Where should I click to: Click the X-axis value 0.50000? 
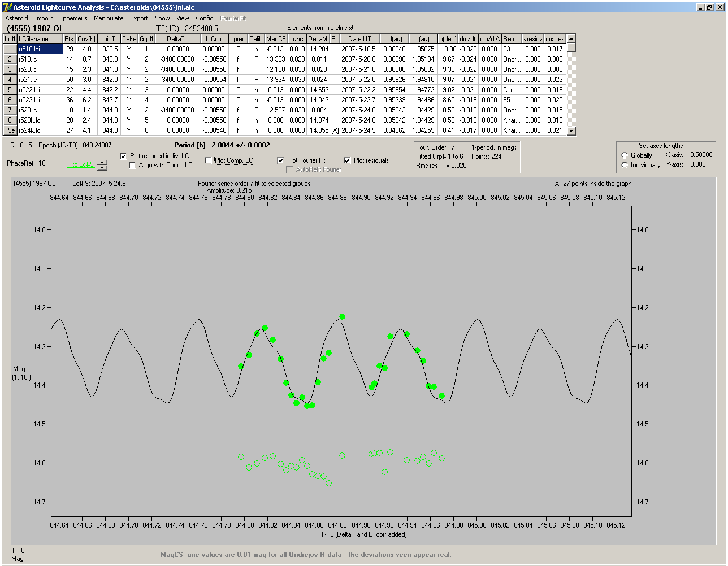[701, 155]
